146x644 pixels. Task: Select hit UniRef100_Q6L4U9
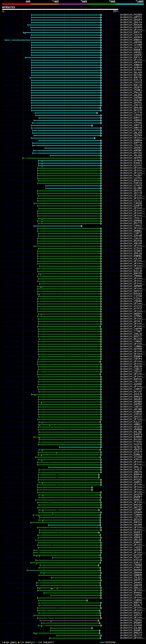[131, 72]
